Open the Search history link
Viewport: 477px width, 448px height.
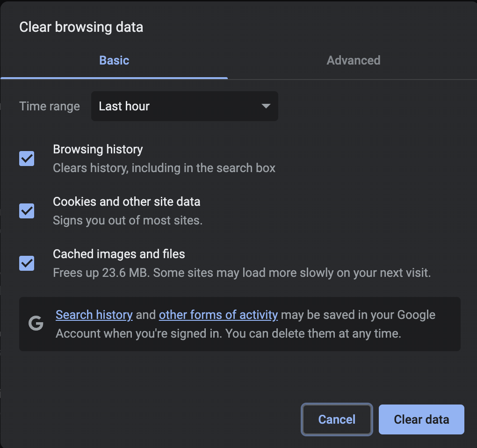(94, 315)
